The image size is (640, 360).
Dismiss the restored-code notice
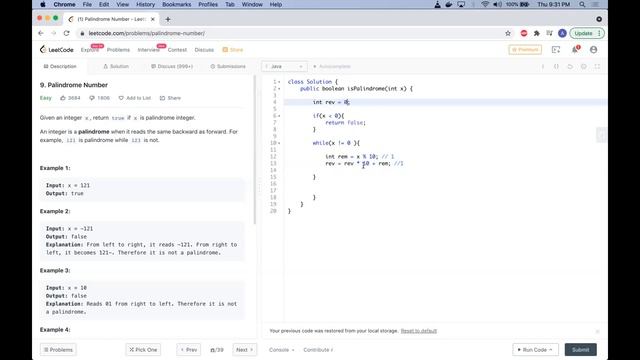(598, 331)
